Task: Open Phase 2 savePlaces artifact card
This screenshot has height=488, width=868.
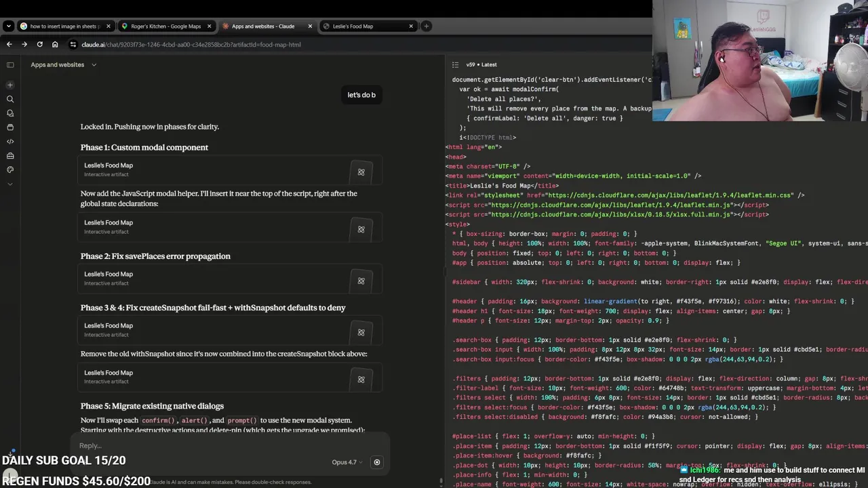Action: tap(230, 278)
